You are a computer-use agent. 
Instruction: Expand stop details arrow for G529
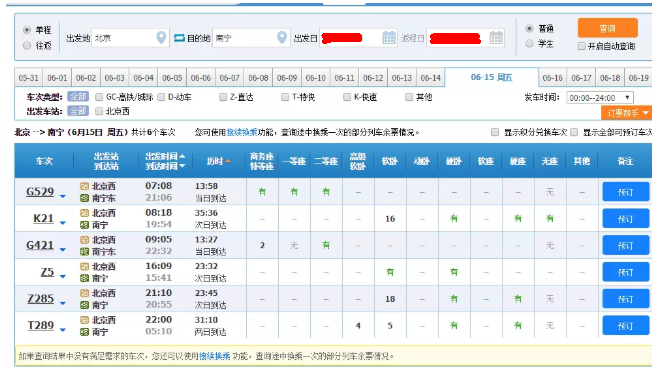tap(63, 196)
